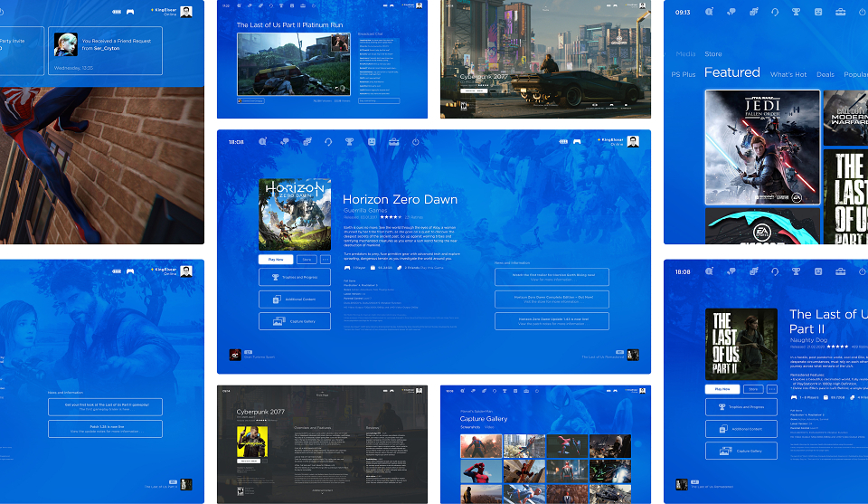868x504 pixels.
Task: Select the Horizon Zero Dawn cover art
Action: point(295,214)
